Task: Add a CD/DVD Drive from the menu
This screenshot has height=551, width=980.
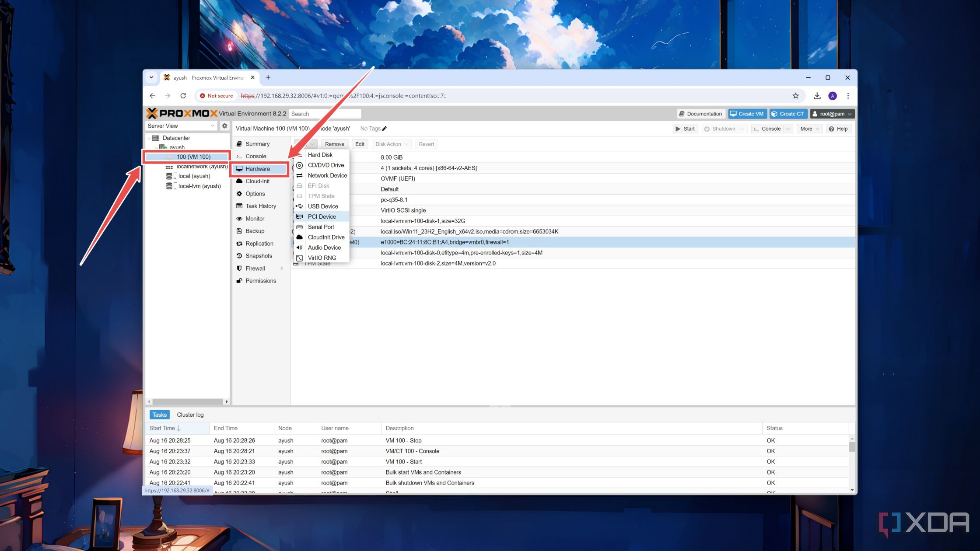Action: tap(321, 165)
